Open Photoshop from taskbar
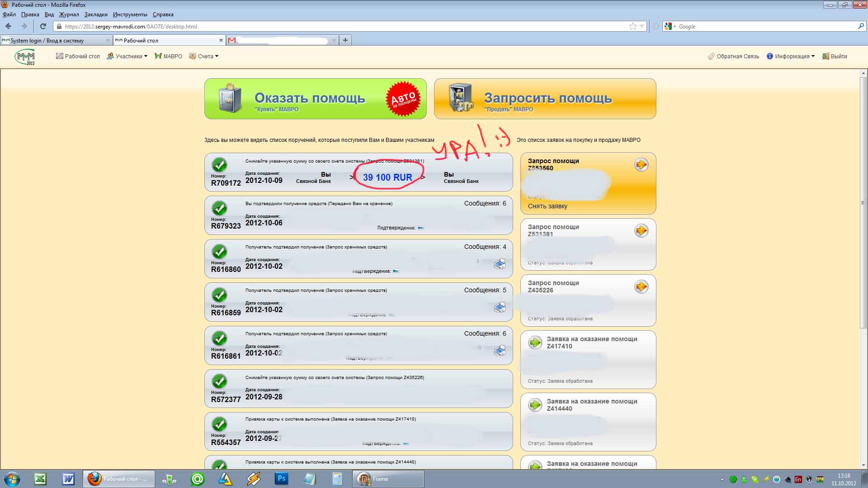The width and height of the screenshot is (868, 488). [281, 479]
